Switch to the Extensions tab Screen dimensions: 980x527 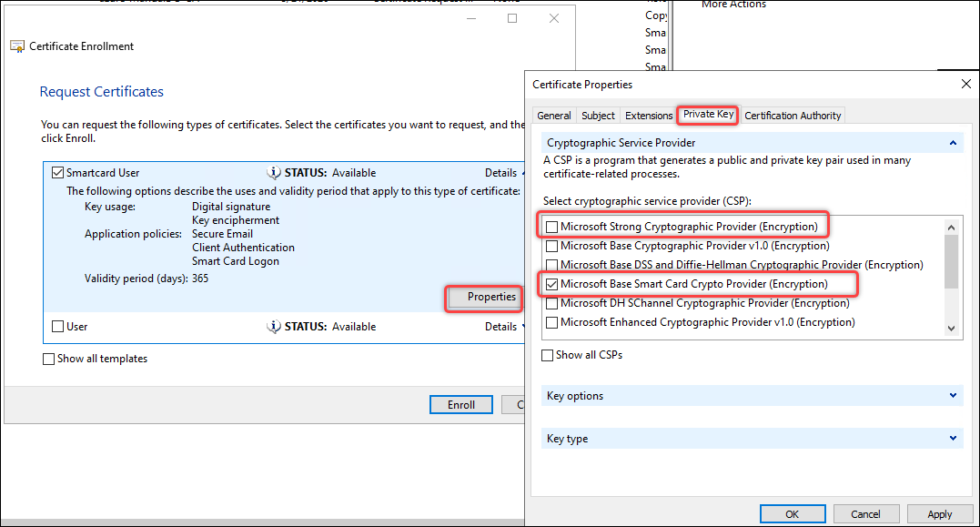click(x=648, y=115)
